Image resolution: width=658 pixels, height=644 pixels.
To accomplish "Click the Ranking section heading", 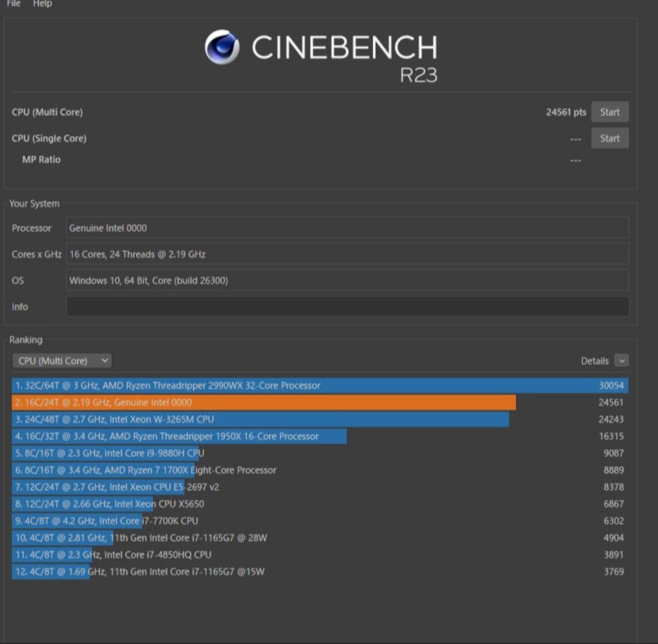I will coord(26,340).
